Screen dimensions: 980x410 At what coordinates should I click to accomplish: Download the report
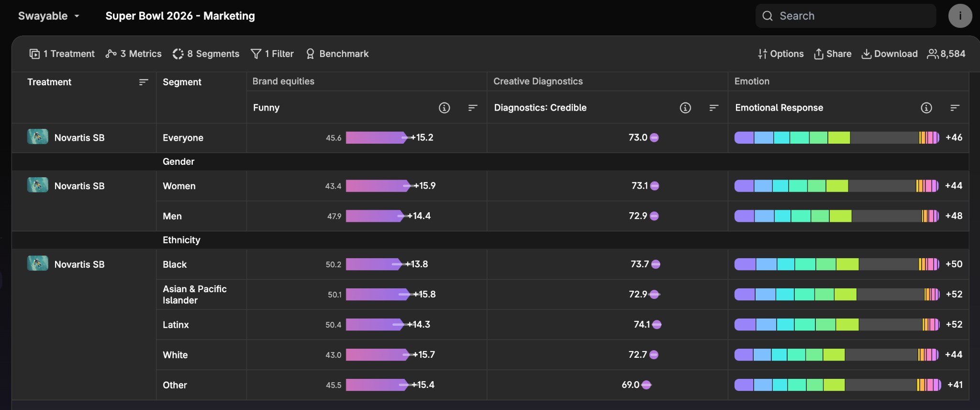click(x=890, y=54)
